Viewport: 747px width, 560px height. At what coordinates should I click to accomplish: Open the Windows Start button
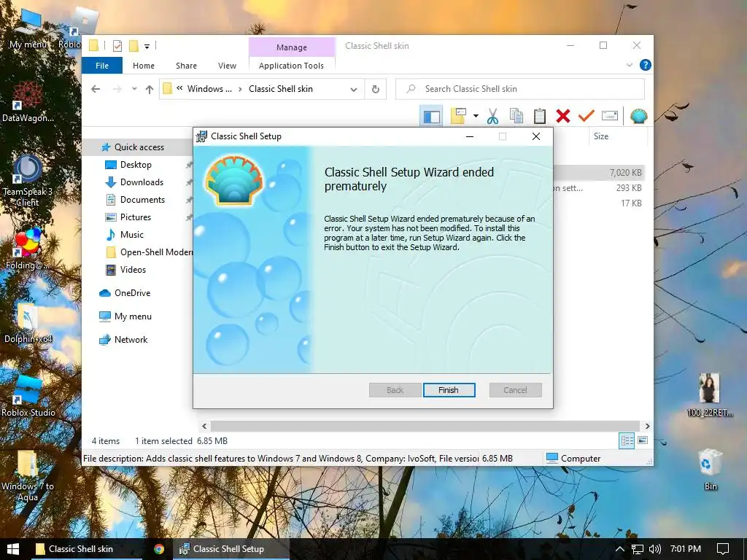(x=13, y=549)
